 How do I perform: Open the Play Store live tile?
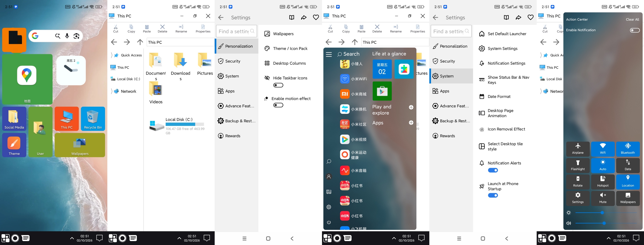click(x=382, y=91)
